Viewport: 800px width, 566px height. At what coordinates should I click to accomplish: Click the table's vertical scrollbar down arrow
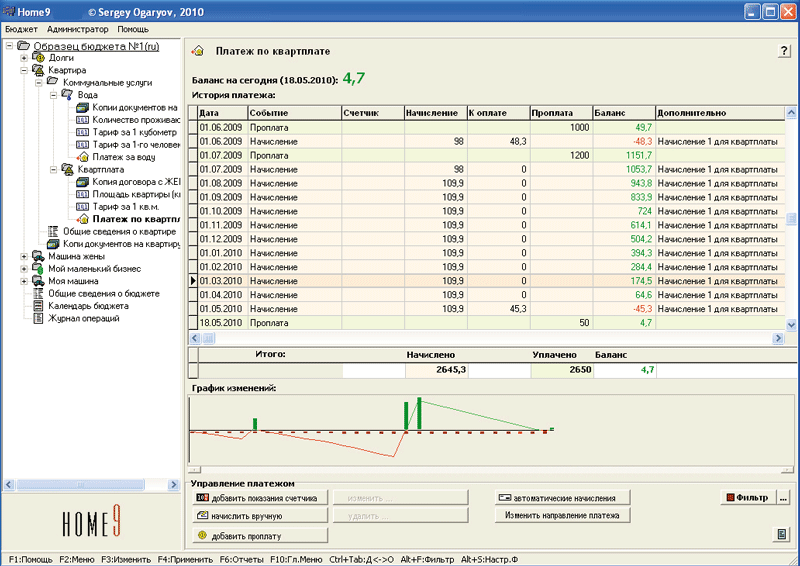point(791,324)
